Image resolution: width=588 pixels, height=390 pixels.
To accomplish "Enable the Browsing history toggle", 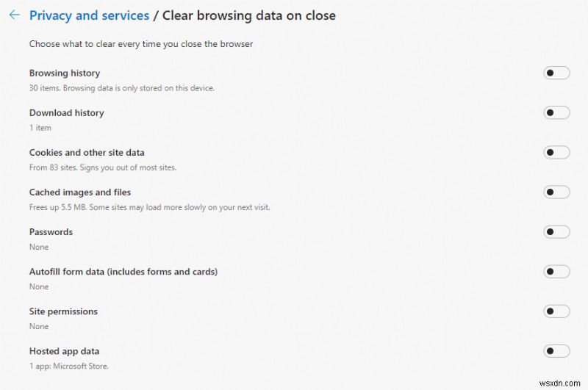I will (556, 73).
